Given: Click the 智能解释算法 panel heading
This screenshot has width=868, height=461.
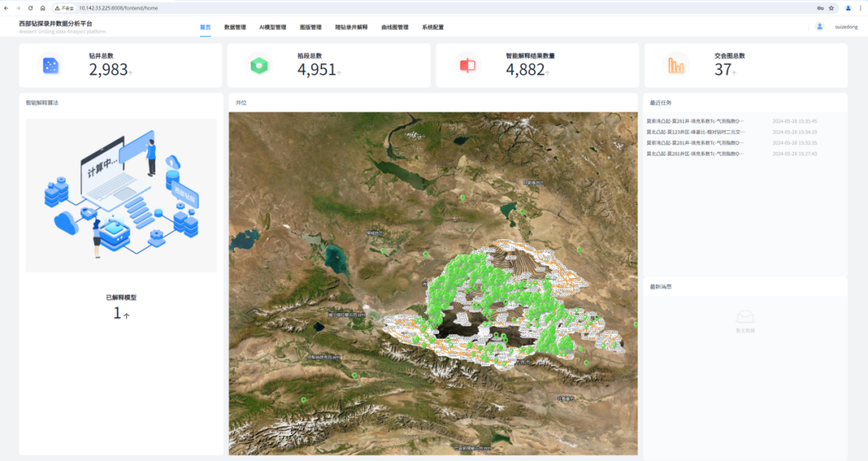Looking at the screenshot, I should (42, 103).
